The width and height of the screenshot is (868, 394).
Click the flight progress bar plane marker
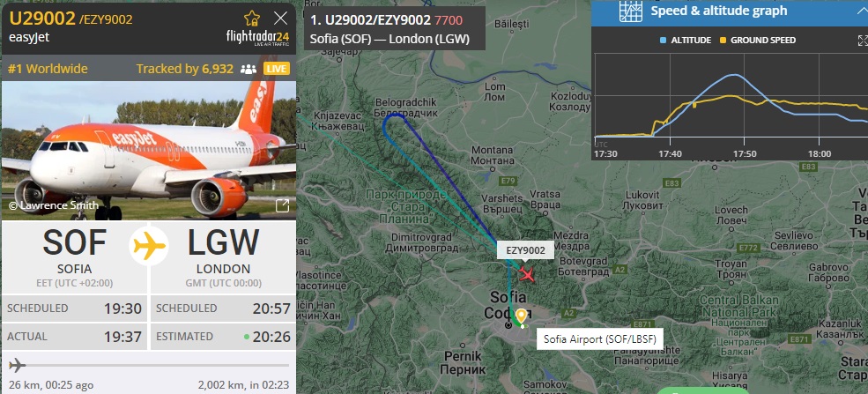click(x=17, y=365)
